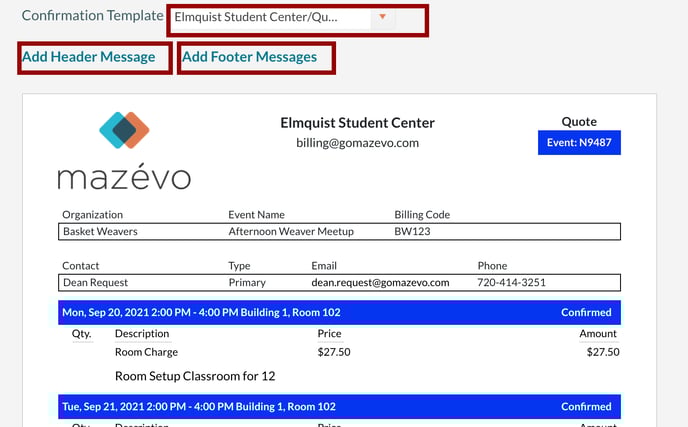Open the Confirmation Template dropdown arrow
The width and height of the screenshot is (688, 427).
383,17
